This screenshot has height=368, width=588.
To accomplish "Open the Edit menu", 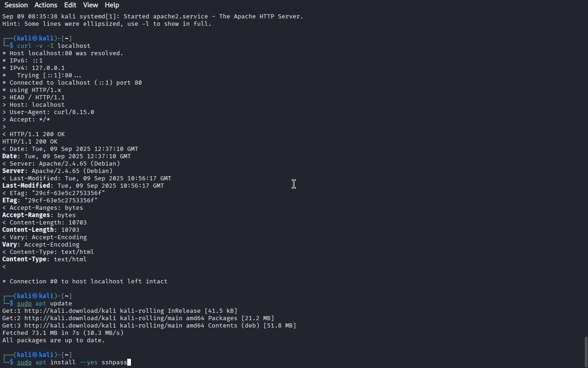I will pos(70,5).
